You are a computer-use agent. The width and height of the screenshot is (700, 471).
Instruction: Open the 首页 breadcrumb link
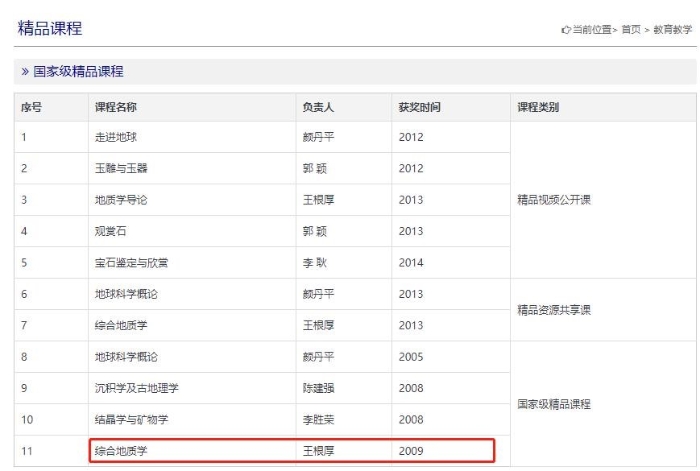(x=630, y=30)
